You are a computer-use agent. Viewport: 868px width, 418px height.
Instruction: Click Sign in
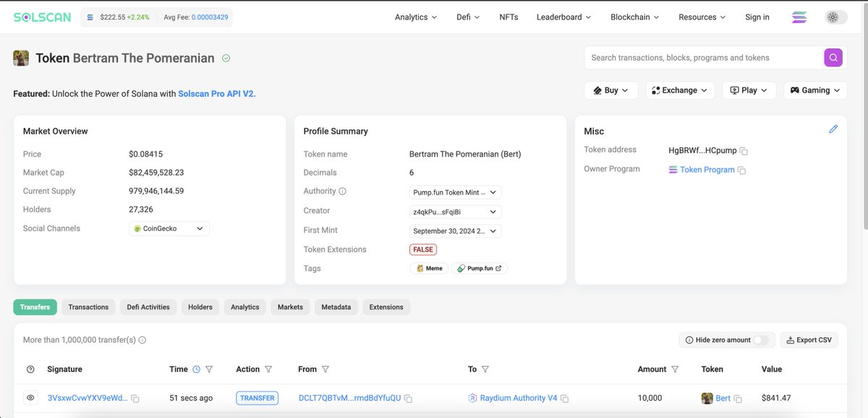757,17
